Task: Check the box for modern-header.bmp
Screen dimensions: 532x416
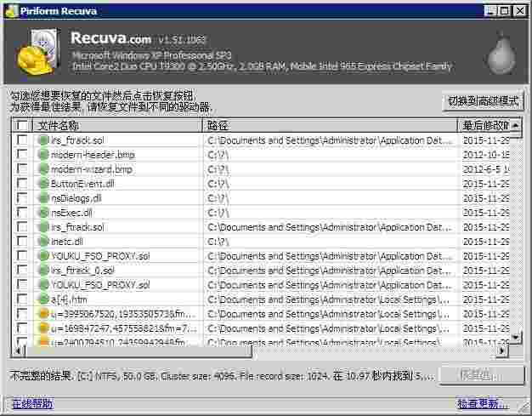Action: click(x=22, y=155)
